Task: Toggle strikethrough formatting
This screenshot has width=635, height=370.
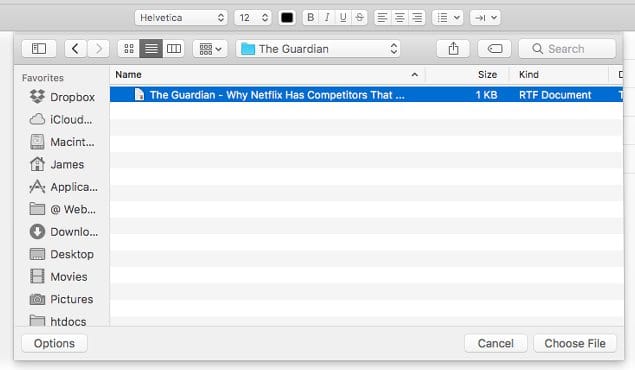Action: coord(359,17)
